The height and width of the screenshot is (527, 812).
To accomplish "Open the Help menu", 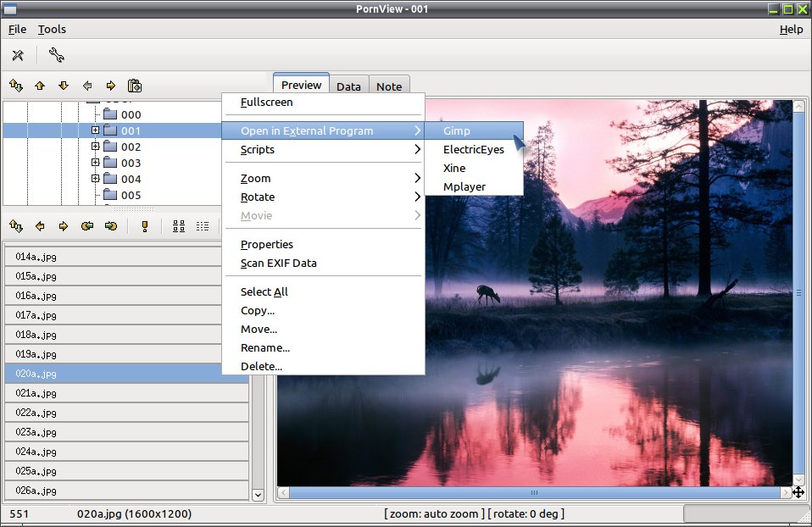I will point(792,30).
